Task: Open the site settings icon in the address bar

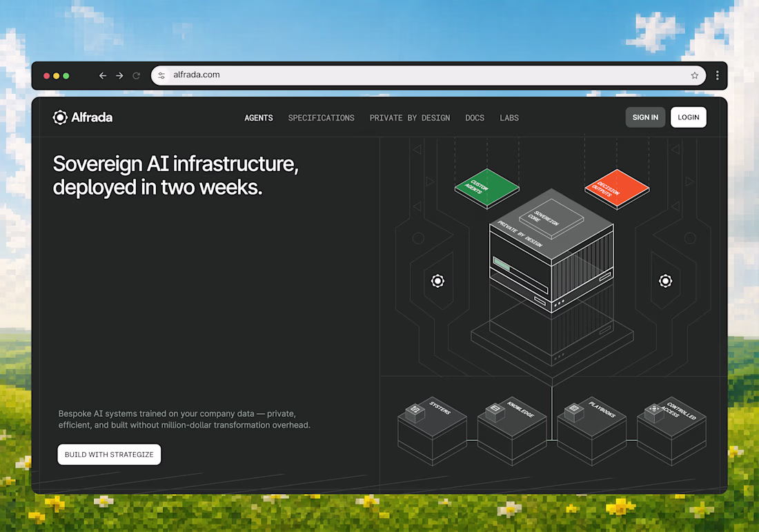Action: 161,75
